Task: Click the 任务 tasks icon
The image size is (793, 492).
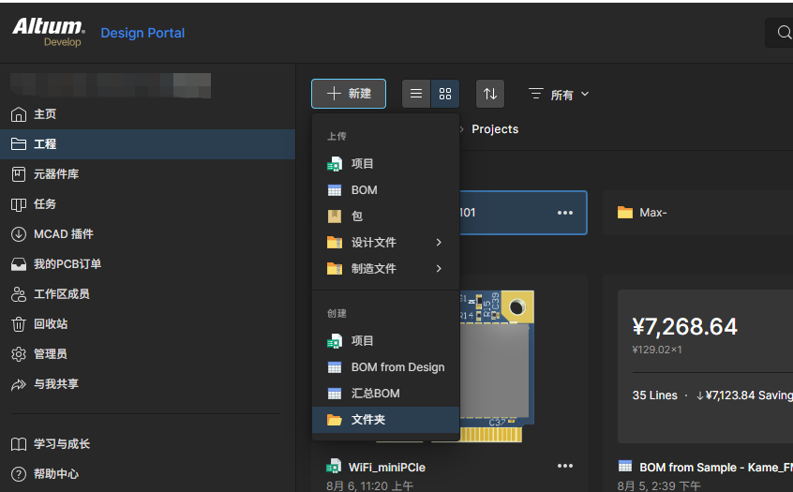Action: [x=19, y=204]
